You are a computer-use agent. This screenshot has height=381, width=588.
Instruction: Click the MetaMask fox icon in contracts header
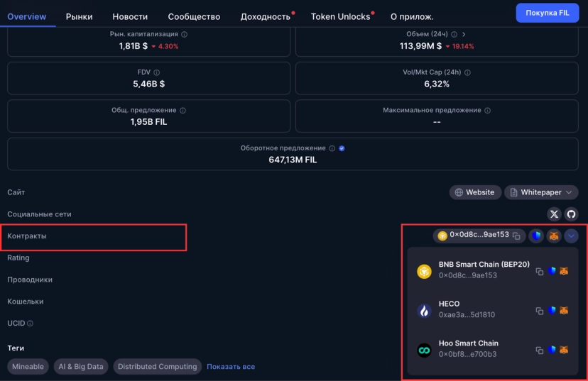tap(554, 236)
